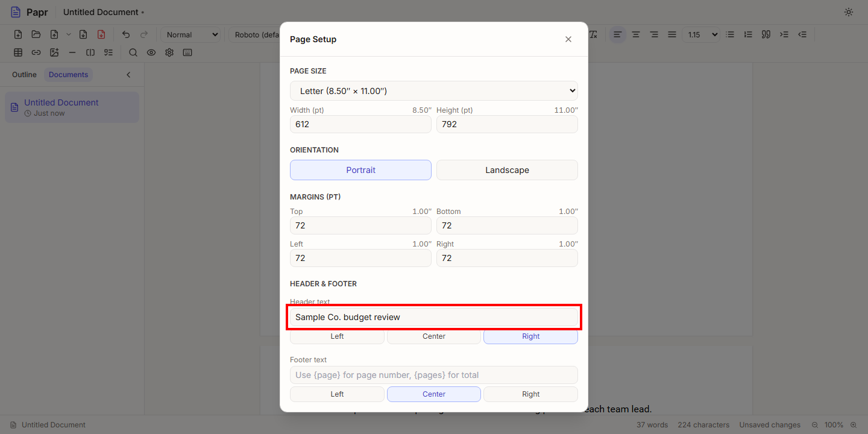Click the red PDF export icon
This screenshot has width=868, height=434.
(x=101, y=34)
